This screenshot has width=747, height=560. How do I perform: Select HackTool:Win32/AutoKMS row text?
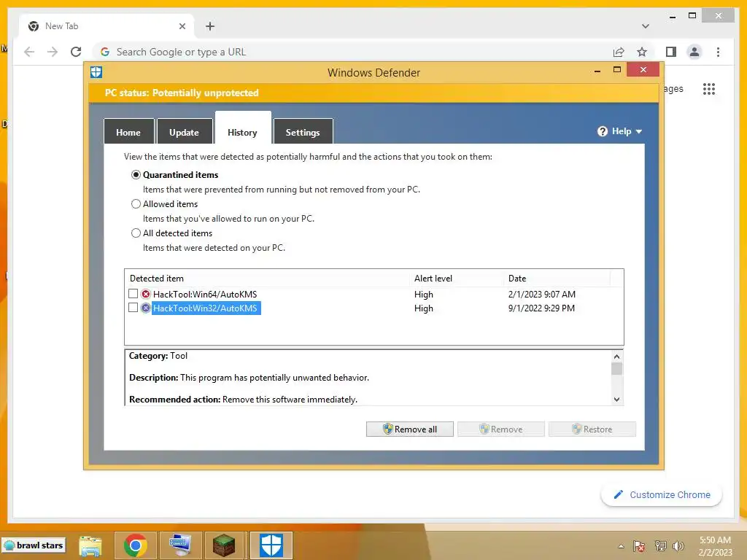pyautogui.click(x=205, y=308)
